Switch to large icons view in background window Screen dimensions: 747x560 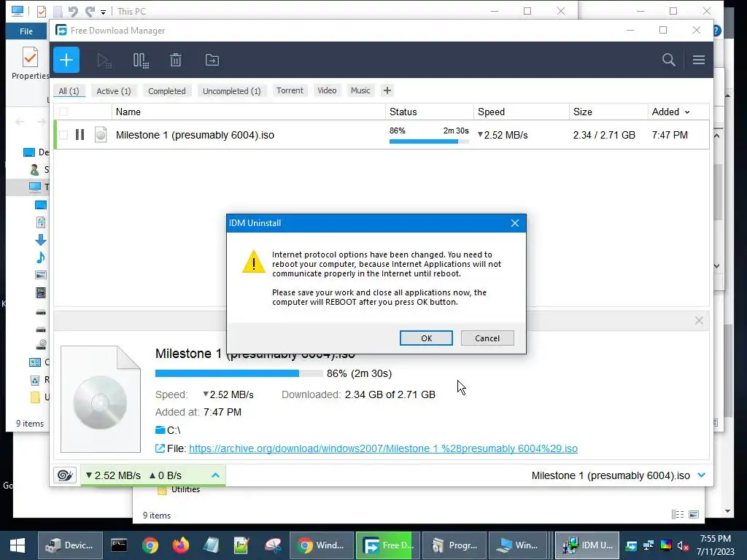point(694,514)
